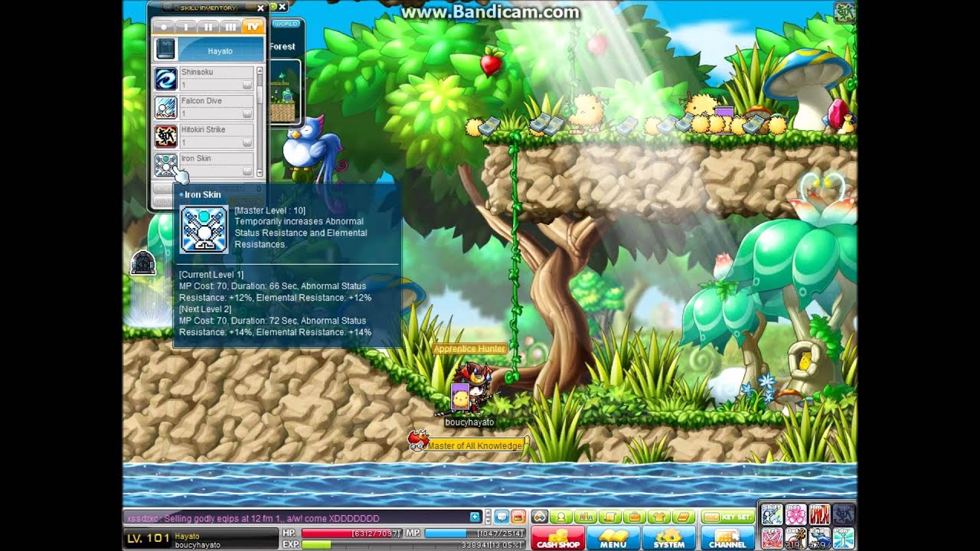The width and height of the screenshot is (980, 551).
Task: Use the End quickslot potion
Action: (819, 538)
